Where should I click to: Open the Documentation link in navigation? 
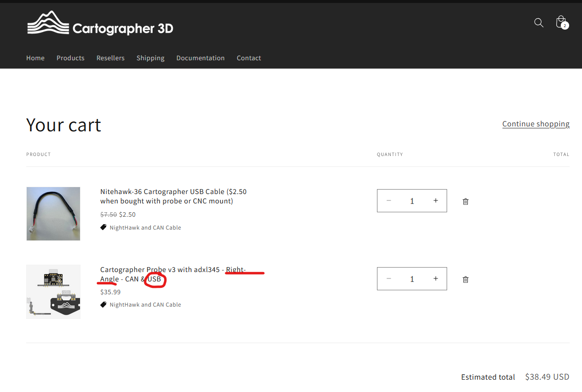coord(200,58)
